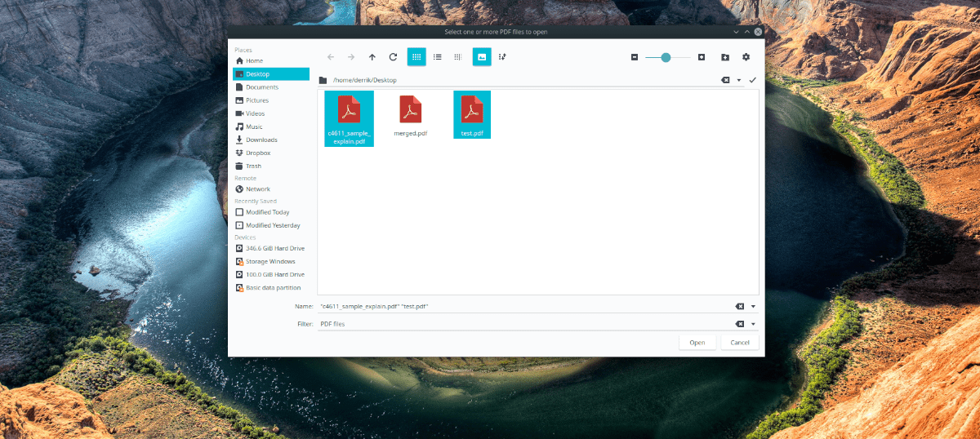Click the zoom-in plus icon
Screen dimensions: 980x439
[x=702, y=57]
